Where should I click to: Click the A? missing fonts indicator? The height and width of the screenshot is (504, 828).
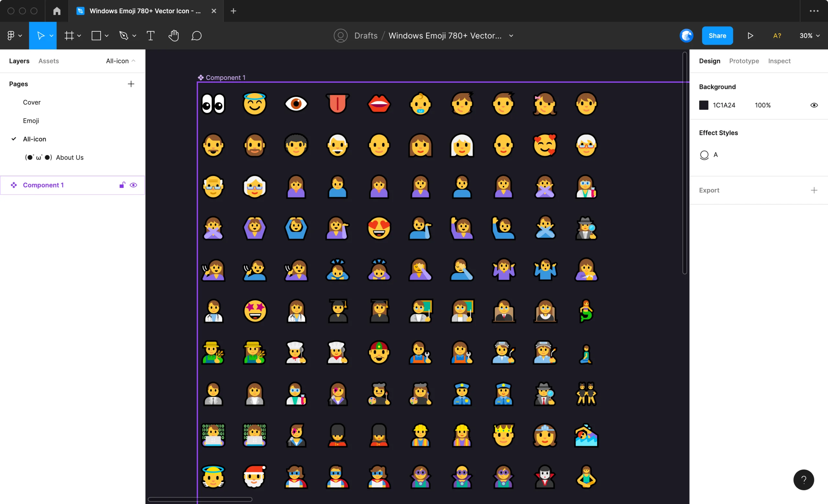click(777, 36)
